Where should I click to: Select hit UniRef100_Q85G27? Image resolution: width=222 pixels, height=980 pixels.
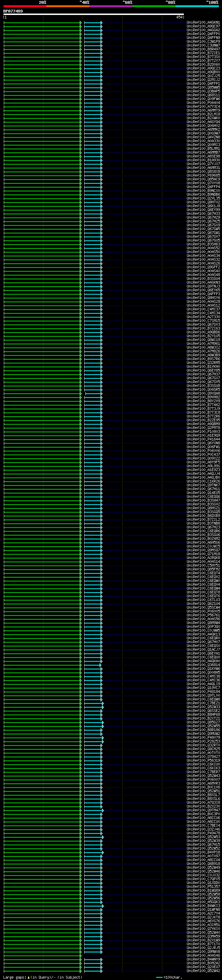203,722
